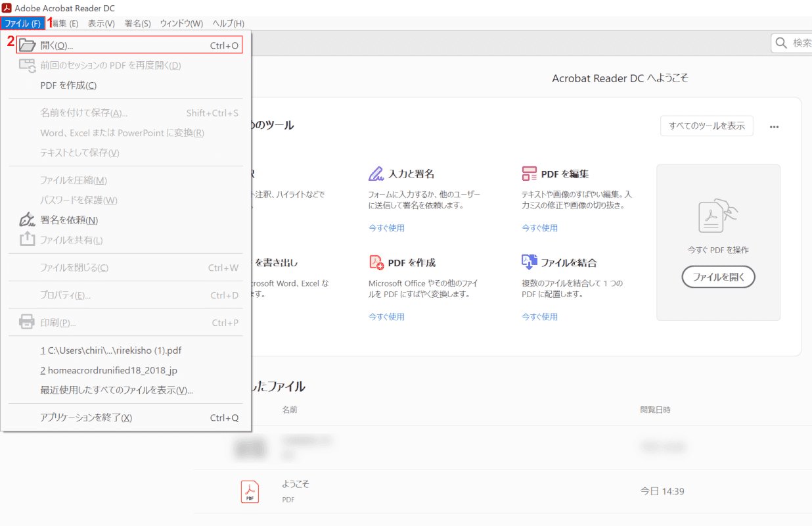
Task: Click the PDF を編集 tool heading
Action: 565,174
